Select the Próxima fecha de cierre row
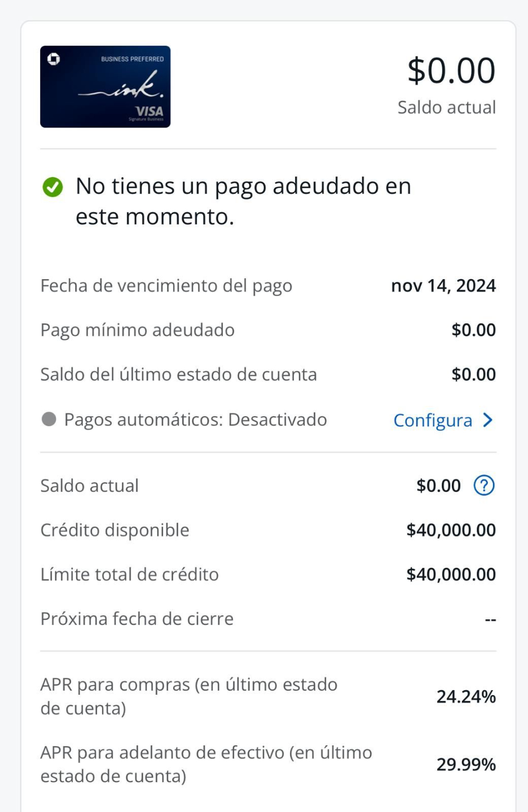528x812 pixels. pos(268,619)
